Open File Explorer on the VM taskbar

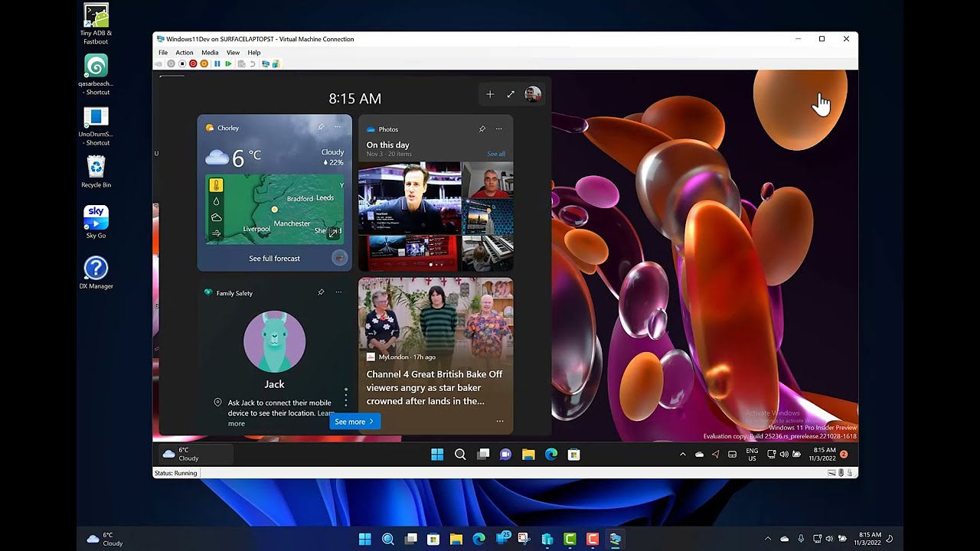(528, 455)
